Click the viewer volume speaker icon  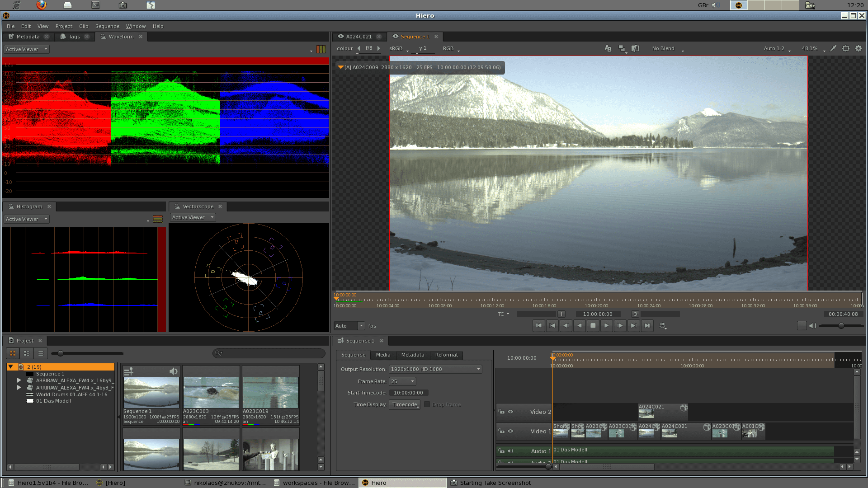click(x=812, y=326)
